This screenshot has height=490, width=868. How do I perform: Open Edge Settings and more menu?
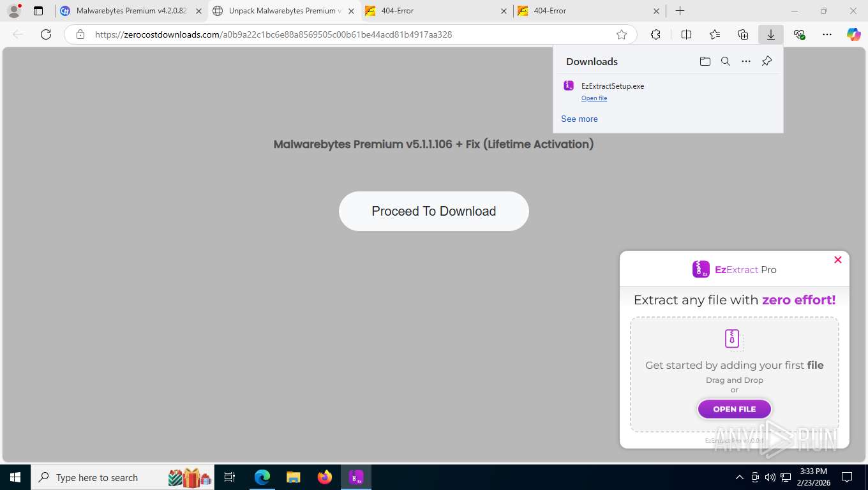827,34
